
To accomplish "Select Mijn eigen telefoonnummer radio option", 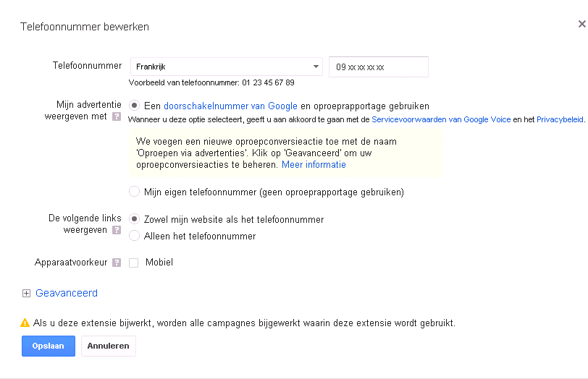I will [x=134, y=192].
